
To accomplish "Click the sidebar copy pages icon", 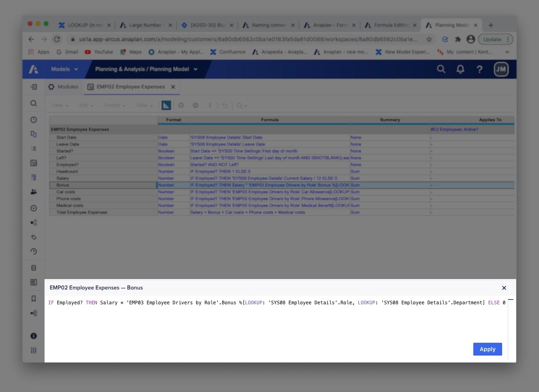I will coord(34,134).
